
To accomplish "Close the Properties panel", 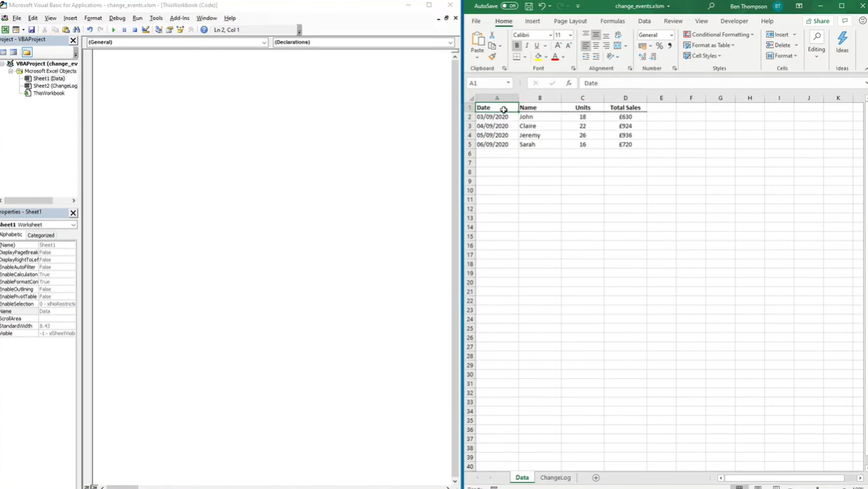I will [x=73, y=212].
